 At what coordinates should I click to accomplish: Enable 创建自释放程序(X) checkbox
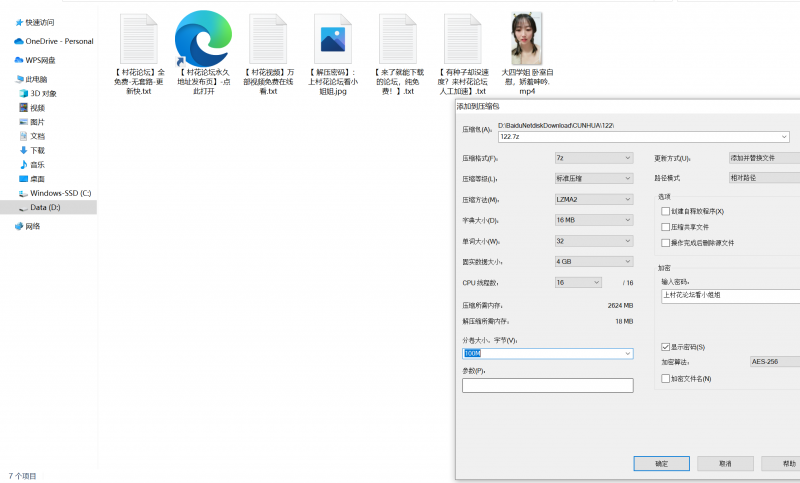point(666,211)
